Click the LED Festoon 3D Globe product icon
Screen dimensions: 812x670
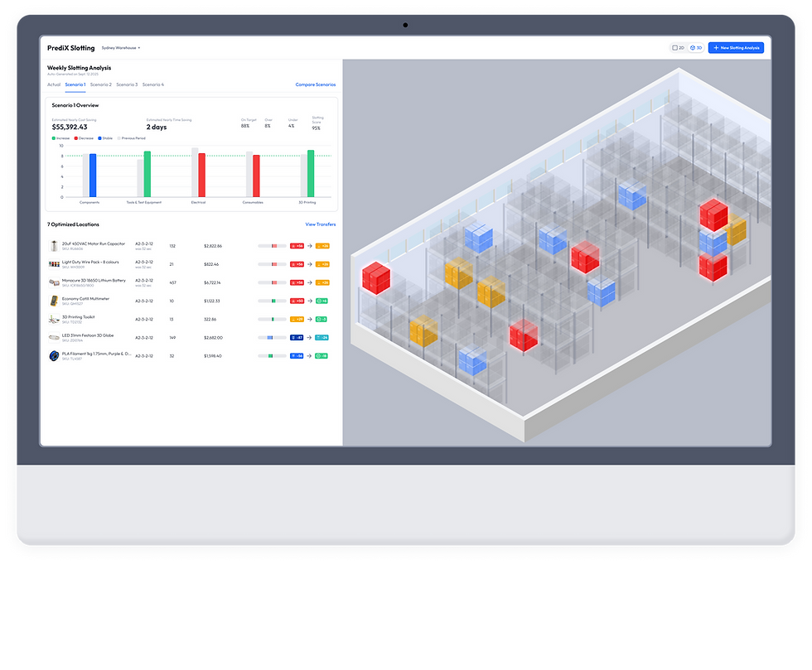point(56,337)
